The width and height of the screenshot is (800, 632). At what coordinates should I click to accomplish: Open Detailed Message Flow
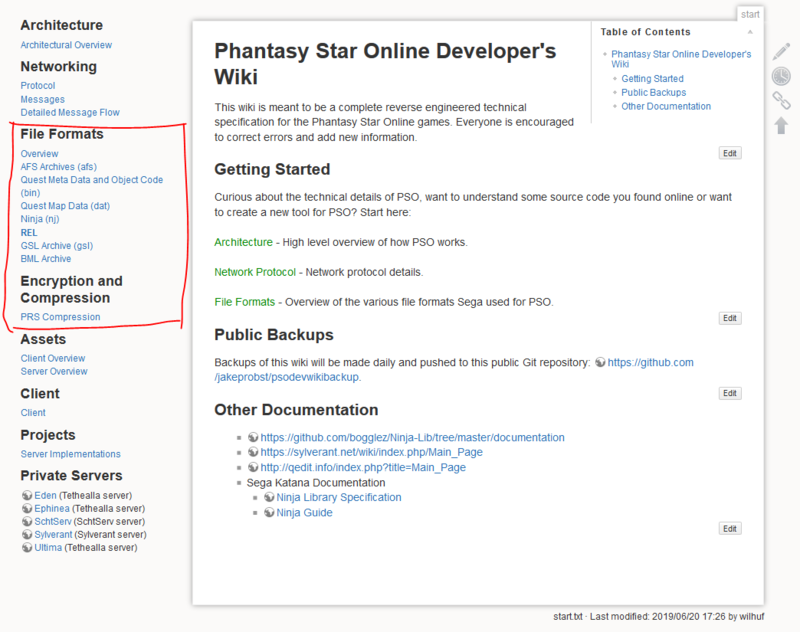click(x=70, y=112)
